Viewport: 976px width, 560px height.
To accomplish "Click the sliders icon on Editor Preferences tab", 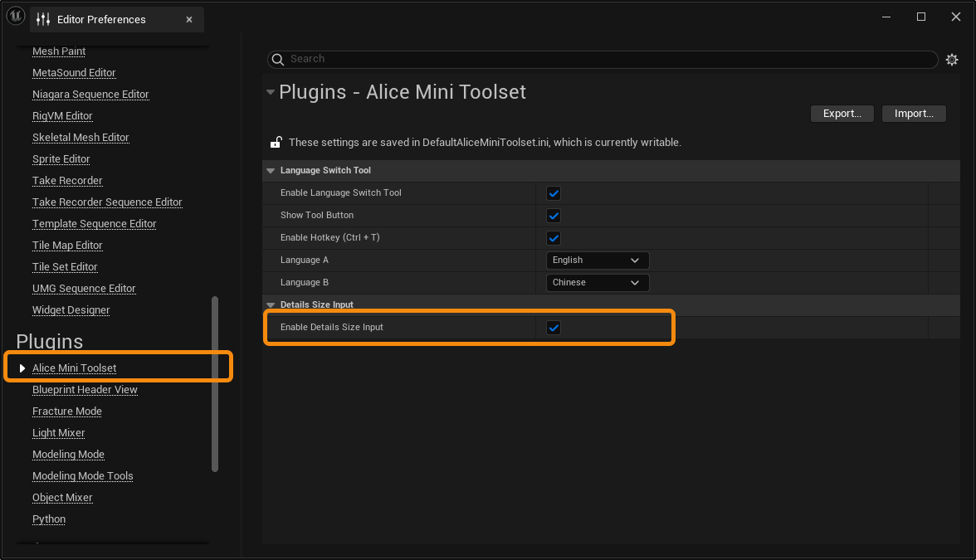I will click(x=41, y=19).
